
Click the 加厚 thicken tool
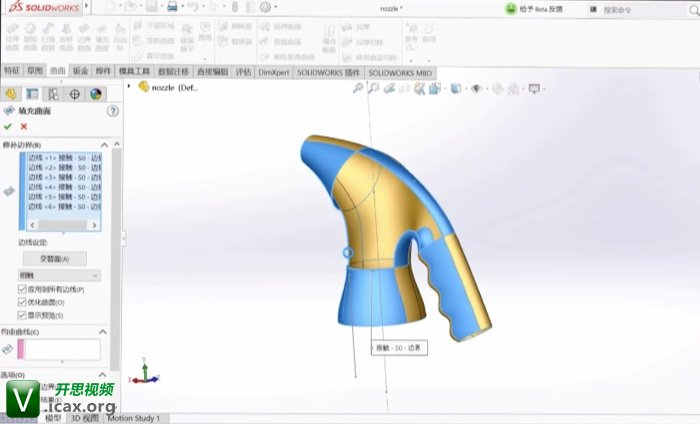356,27
